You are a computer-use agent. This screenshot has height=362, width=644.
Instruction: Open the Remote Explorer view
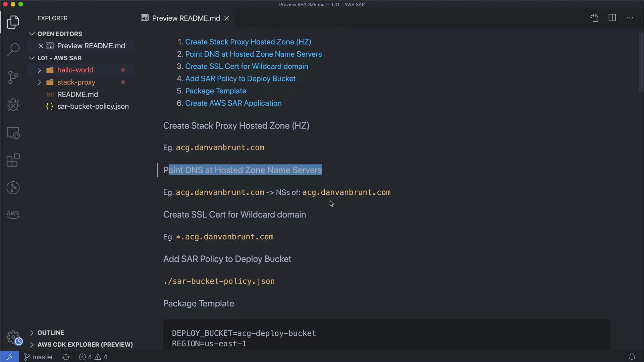pyautogui.click(x=13, y=133)
